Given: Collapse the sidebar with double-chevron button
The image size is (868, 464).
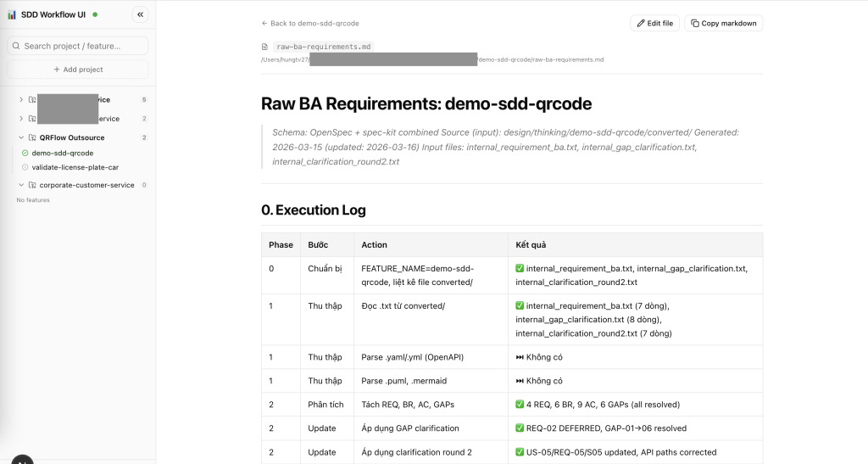Looking at the screenshot, I should [x=140, y=15].
